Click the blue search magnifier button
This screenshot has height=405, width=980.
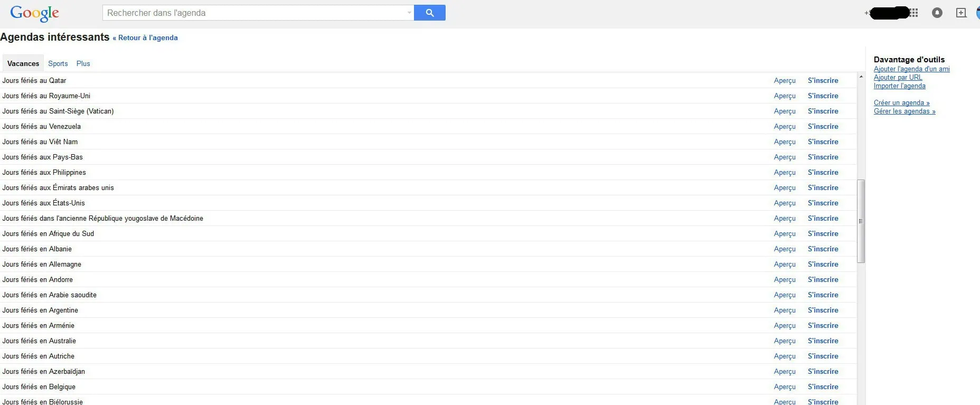[x=429, y=13]
